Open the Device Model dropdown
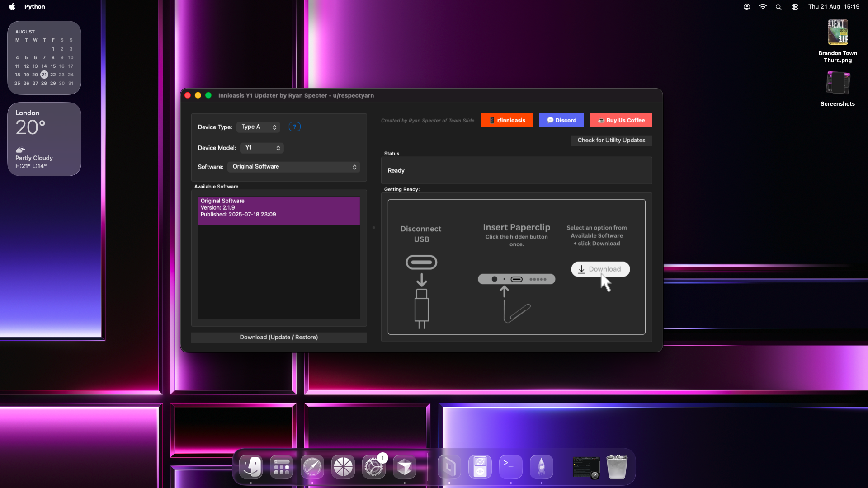868x488 pixels. [x=262, y=148]
